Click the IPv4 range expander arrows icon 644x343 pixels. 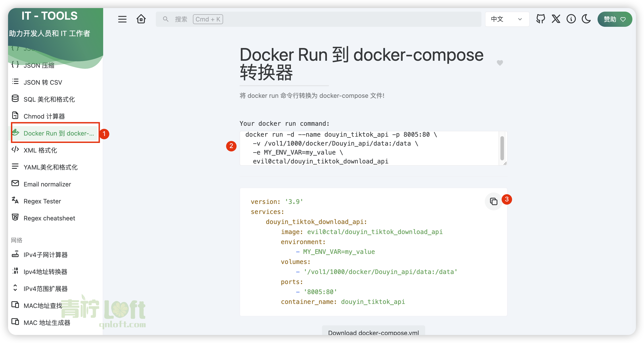point(15,288)
